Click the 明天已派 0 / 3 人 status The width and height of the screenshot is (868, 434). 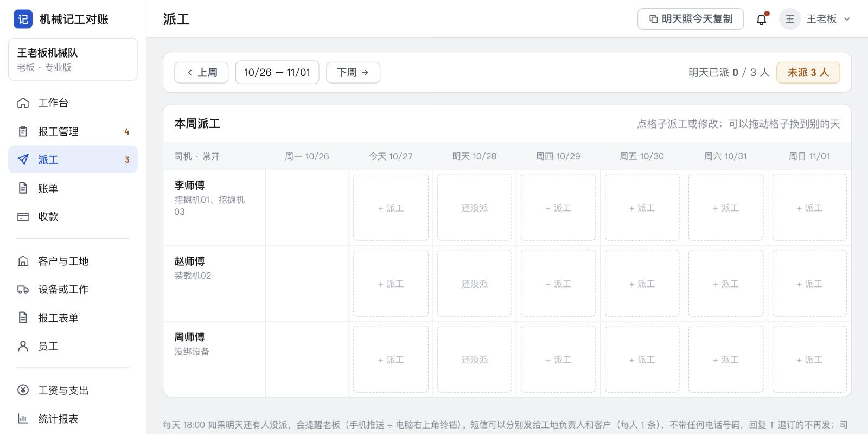729,73
